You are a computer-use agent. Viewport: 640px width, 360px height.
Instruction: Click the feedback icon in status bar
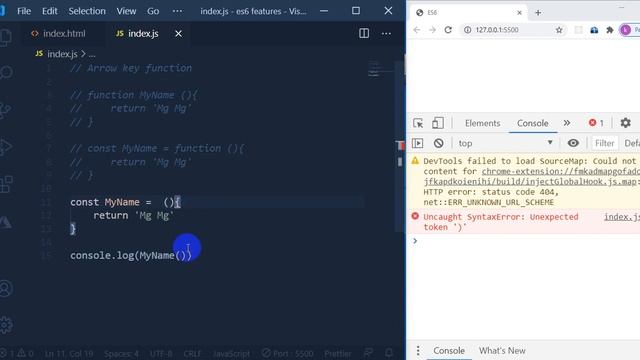(368, 353)
